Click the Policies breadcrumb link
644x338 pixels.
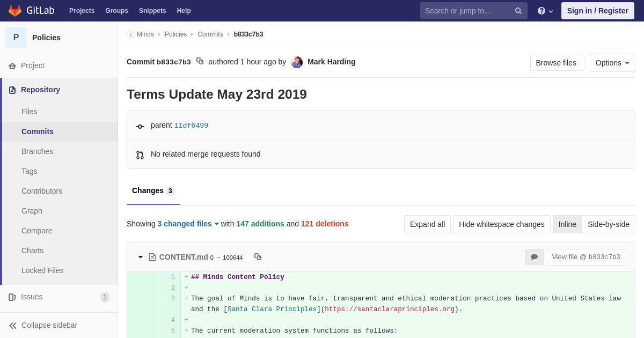pyautogui.click(x=175, y=34)
